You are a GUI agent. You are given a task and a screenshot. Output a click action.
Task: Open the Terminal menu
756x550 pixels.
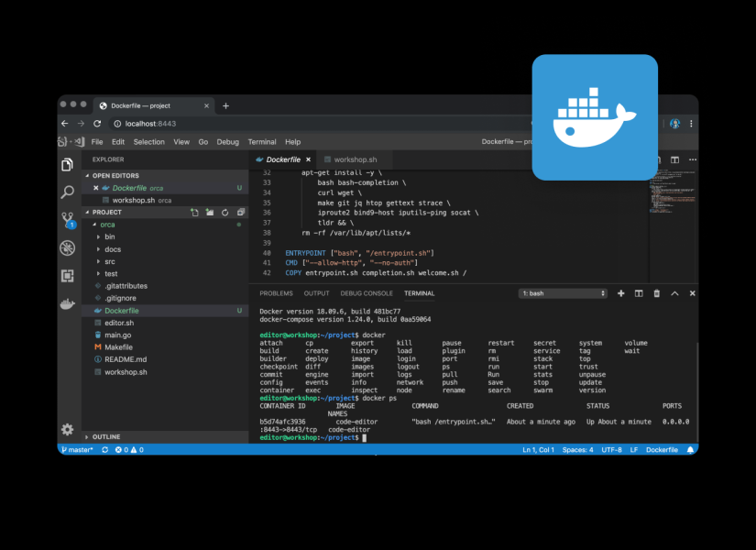point(262,141)
